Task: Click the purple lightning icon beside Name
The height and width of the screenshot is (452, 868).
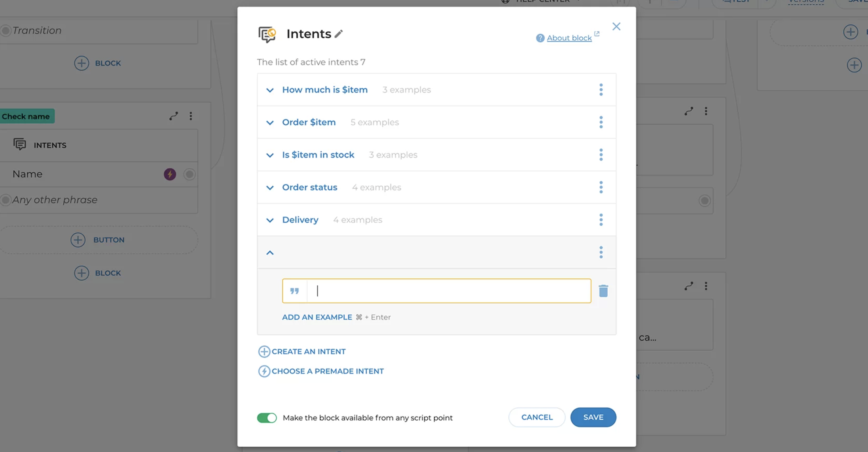Action: tap(170, 174)
